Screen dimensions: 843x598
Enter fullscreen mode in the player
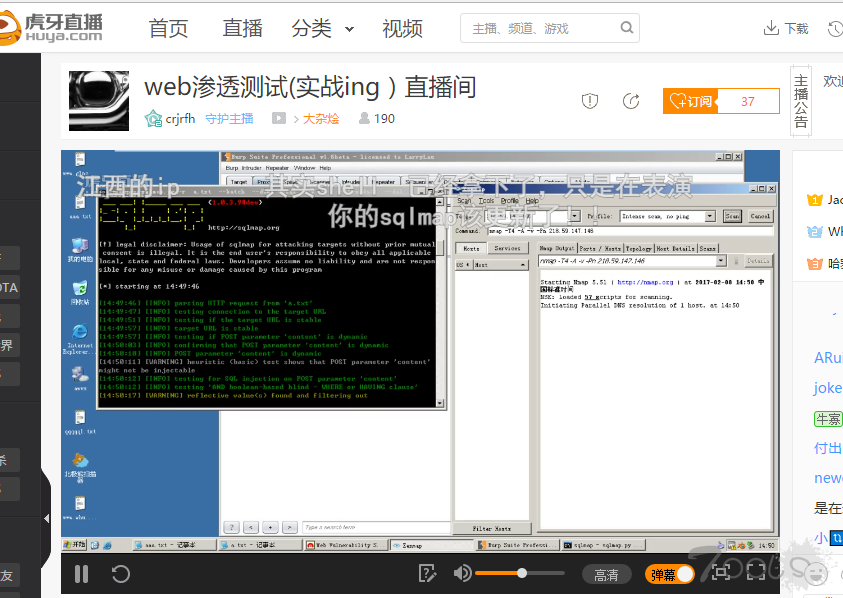(x=757, y=572)
